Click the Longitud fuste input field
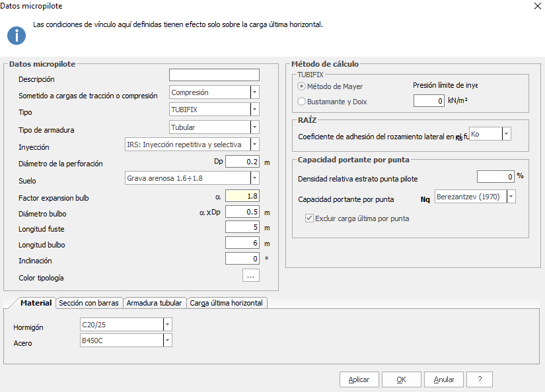The width and height of the screenshot is (545, 392). tap(242, 227)
